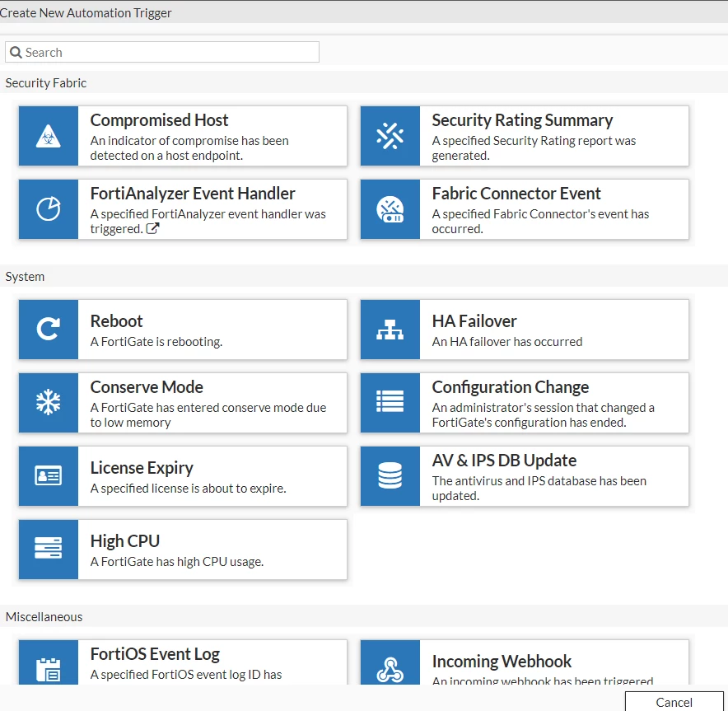The image size is (728, 711).
Task: Click the Compromised Host biohazard icon
Action: click(x=49, y=136)
